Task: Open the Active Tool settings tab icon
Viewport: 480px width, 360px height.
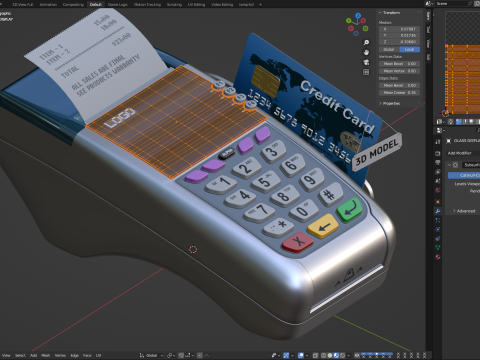Action: pyautogui.click(x=438, y=142)
